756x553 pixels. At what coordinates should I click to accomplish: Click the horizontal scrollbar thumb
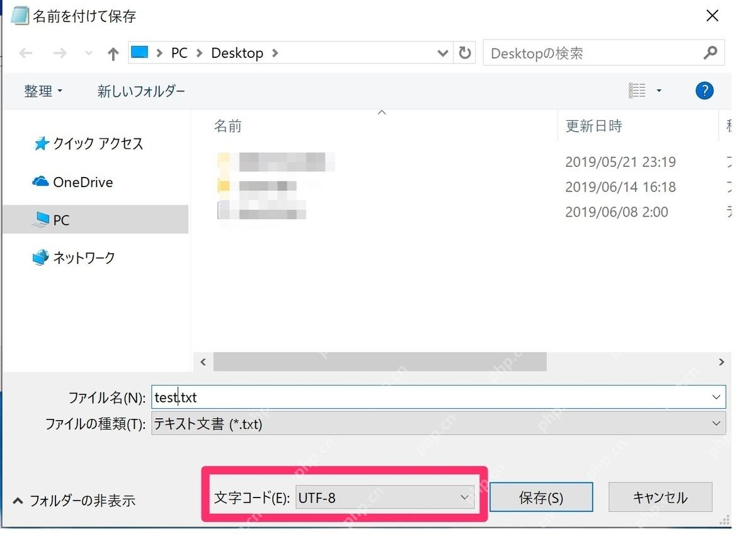[x=380, y=362]
